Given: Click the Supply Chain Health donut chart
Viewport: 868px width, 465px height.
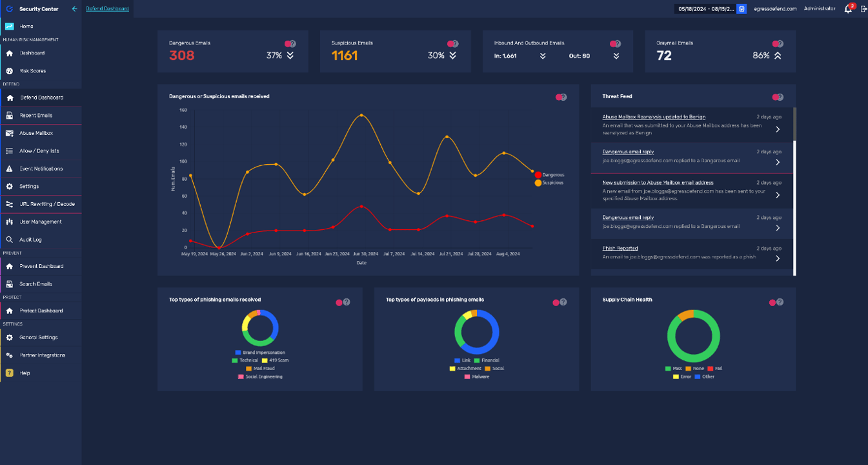Looking at the screenshot, I should (693, 336).
